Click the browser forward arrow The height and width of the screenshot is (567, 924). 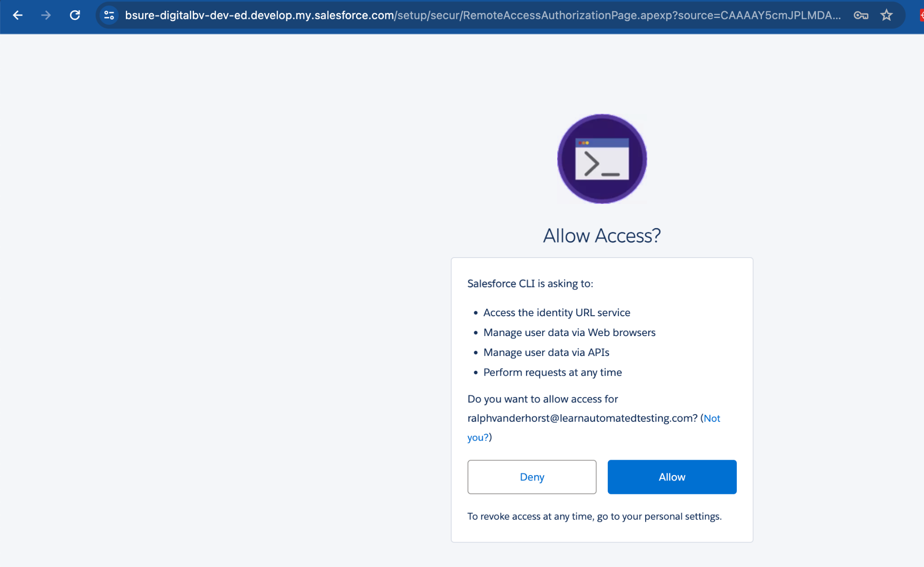(x=46, y=15)
